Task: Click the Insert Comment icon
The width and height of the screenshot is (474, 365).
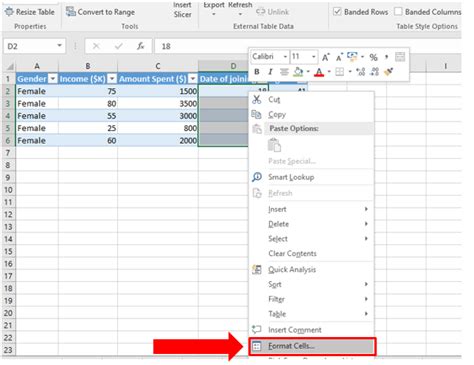Action: click(x=256, y=329)
